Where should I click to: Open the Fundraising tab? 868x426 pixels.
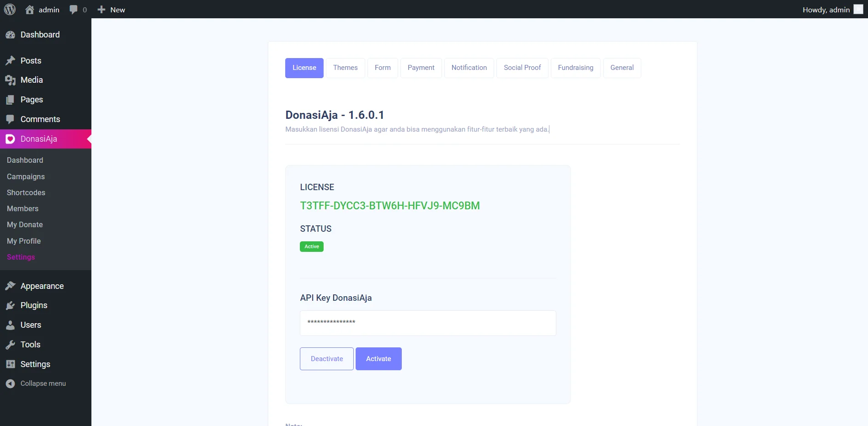(x=575, y=68)
